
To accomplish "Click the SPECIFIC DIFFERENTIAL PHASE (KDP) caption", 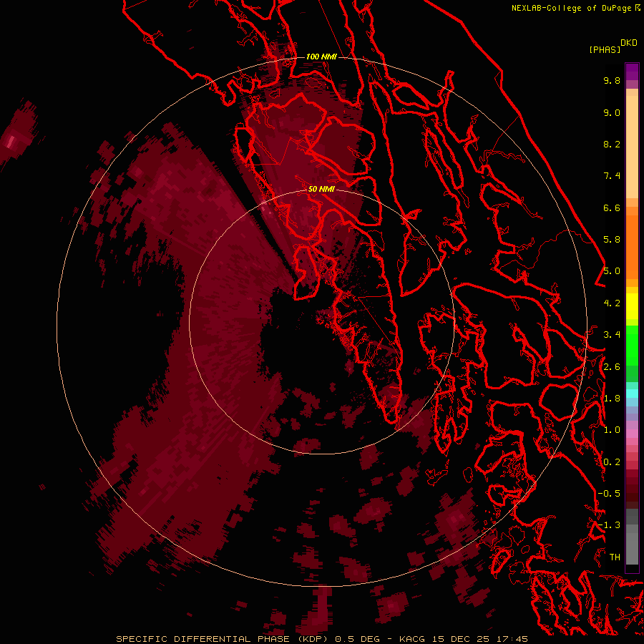I will (223, 639).
